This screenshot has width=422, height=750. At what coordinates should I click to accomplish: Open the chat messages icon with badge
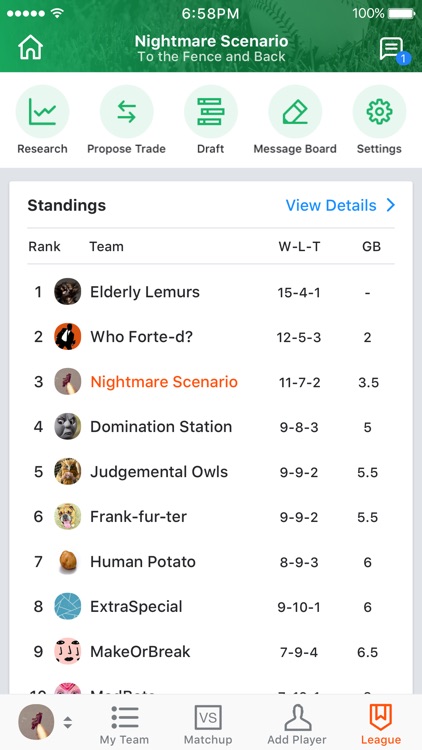coord(393,50)
